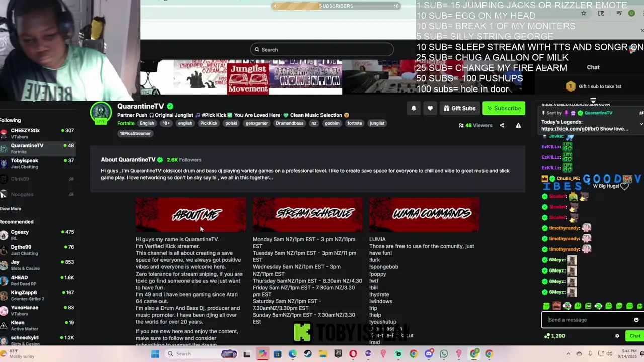
Task: Click the 18+ tag
Action: click(x=166, y=123)
